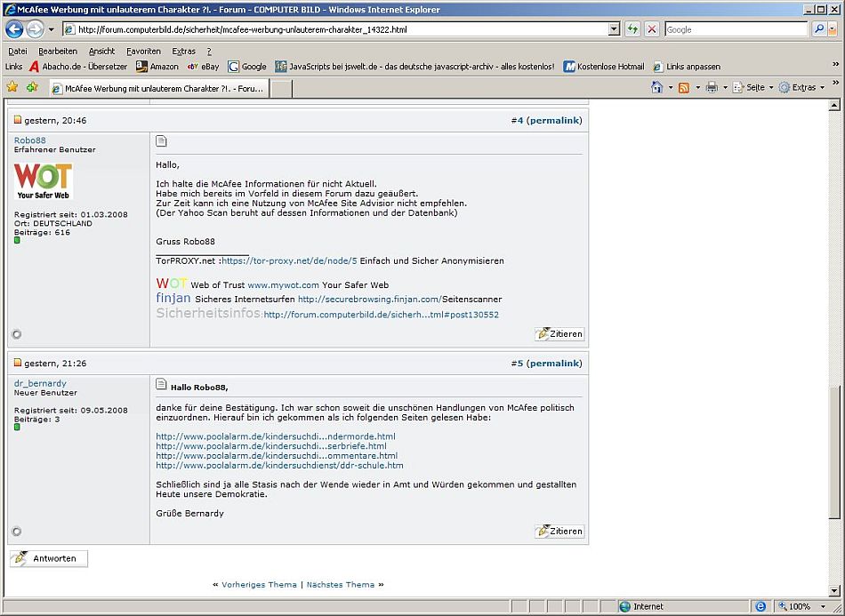Click the Antworten reply button

tap(49, 558)
